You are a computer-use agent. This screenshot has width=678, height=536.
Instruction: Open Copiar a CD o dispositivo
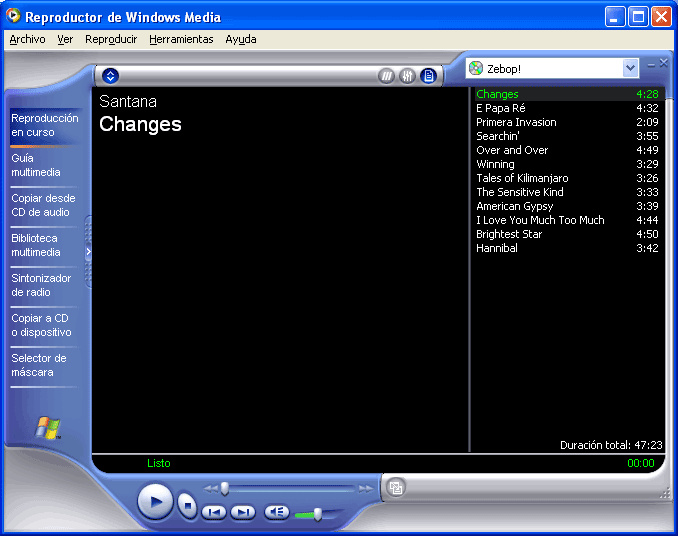(41, 325)
